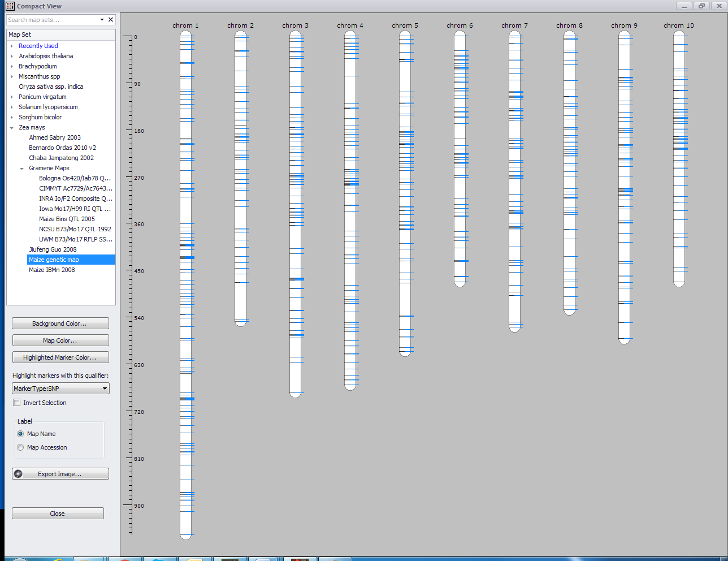Select Maize genetic map entry

[x=71, y=260]
